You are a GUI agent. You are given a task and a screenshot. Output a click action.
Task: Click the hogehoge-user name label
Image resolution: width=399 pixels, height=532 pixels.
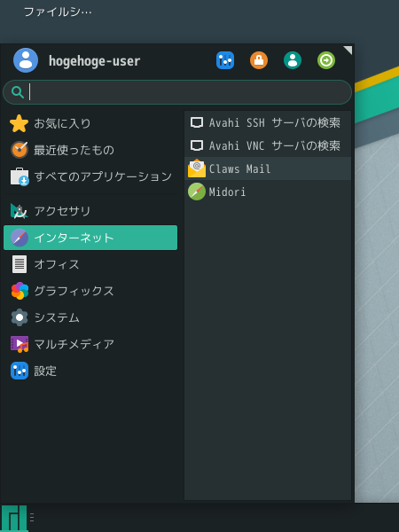(94, 61)
